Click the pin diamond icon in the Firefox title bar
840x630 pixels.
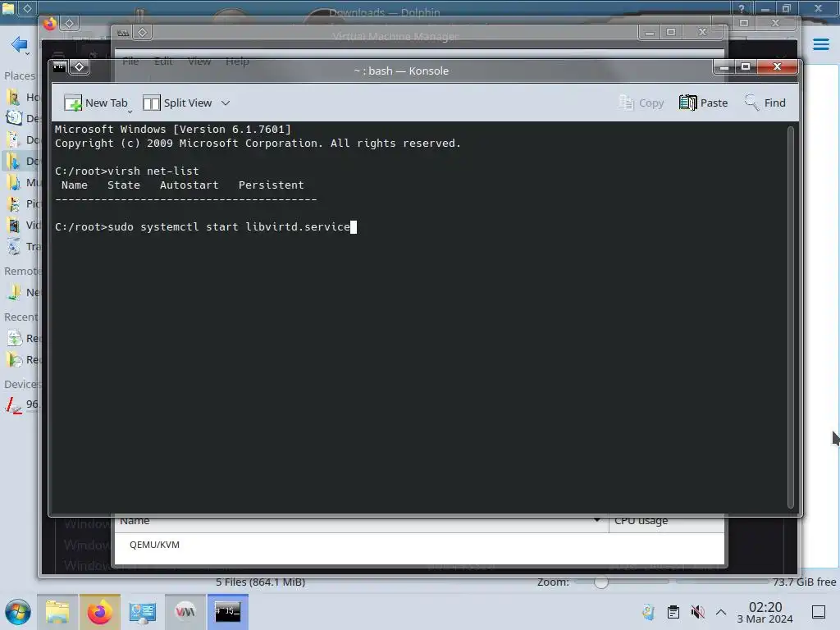pos(70,24)
